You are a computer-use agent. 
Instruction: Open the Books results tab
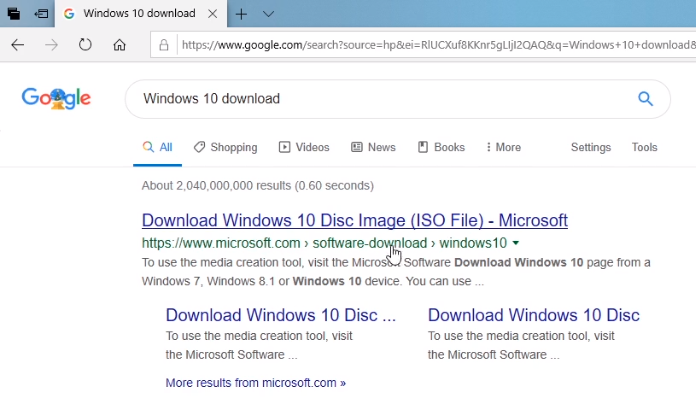(x=441, y=147)
